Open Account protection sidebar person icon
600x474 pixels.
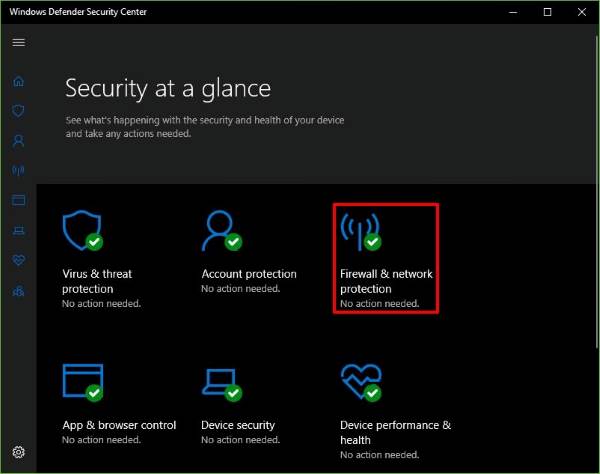coord(18,141)
